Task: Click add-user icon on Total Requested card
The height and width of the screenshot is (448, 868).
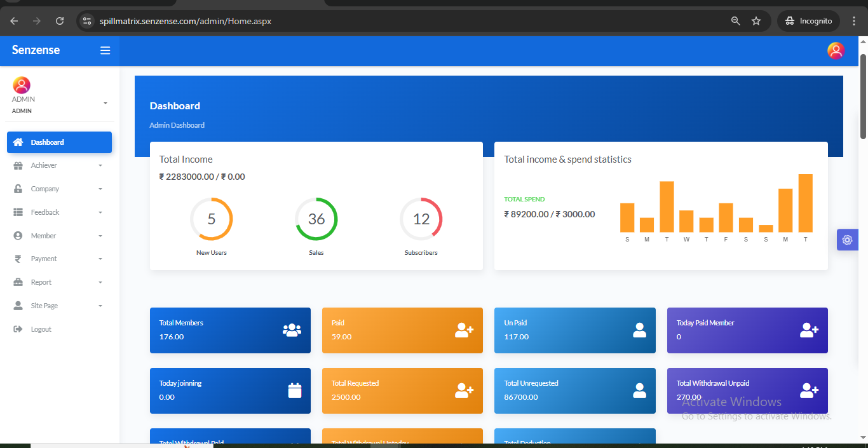Action: coord(464,391)
